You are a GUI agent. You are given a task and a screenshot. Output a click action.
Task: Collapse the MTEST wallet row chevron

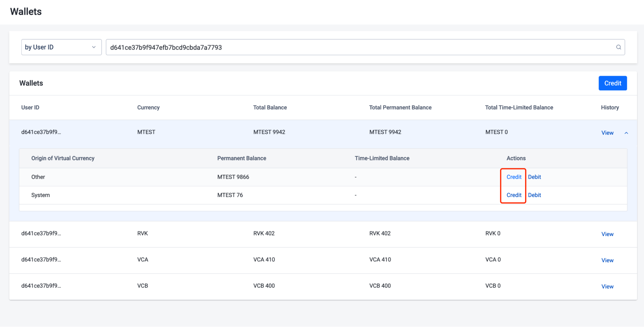(x=626, y=133)
